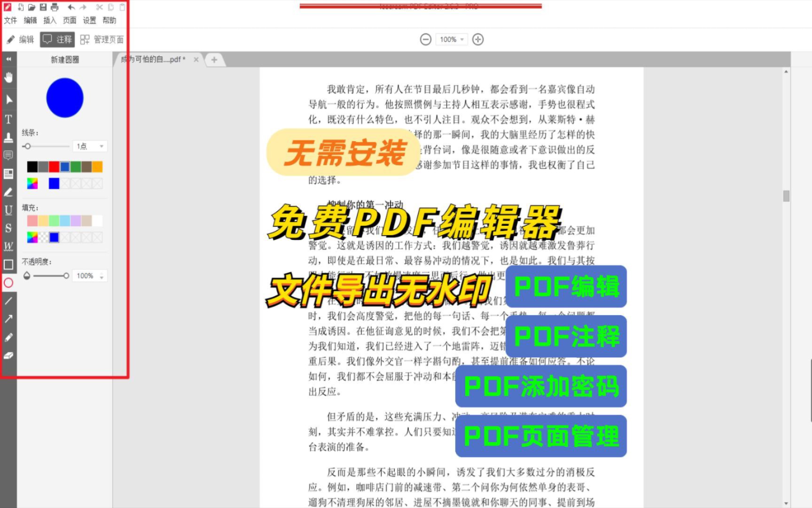
Task: Open the 1点 line width dropdown
Action: [x=90, y=146]
